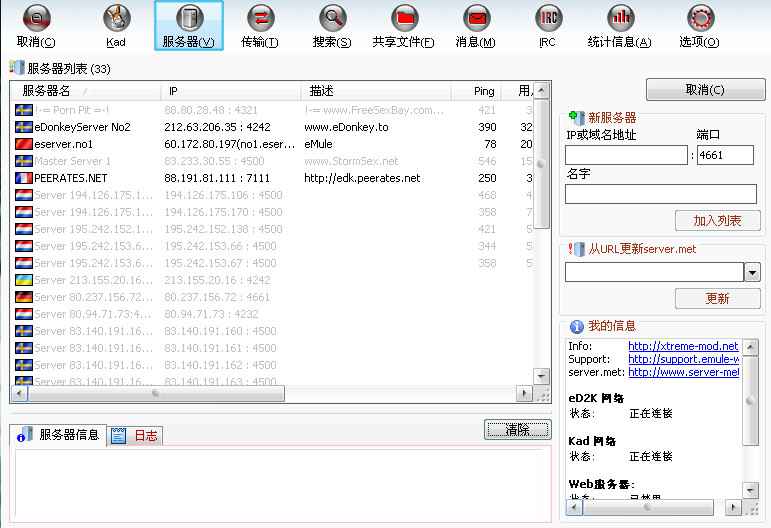This screenshot has width=771, height=528.
Task: Open the 共享文件(F) shared files icon
Action: (x=404, y=19)
